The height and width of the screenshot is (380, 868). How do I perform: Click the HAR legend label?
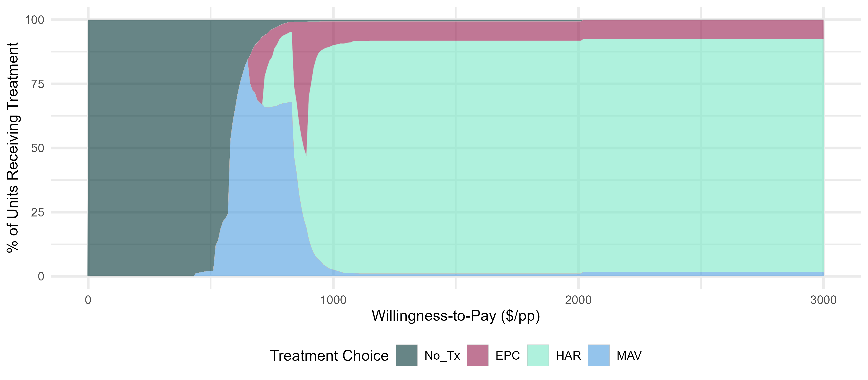568,355
